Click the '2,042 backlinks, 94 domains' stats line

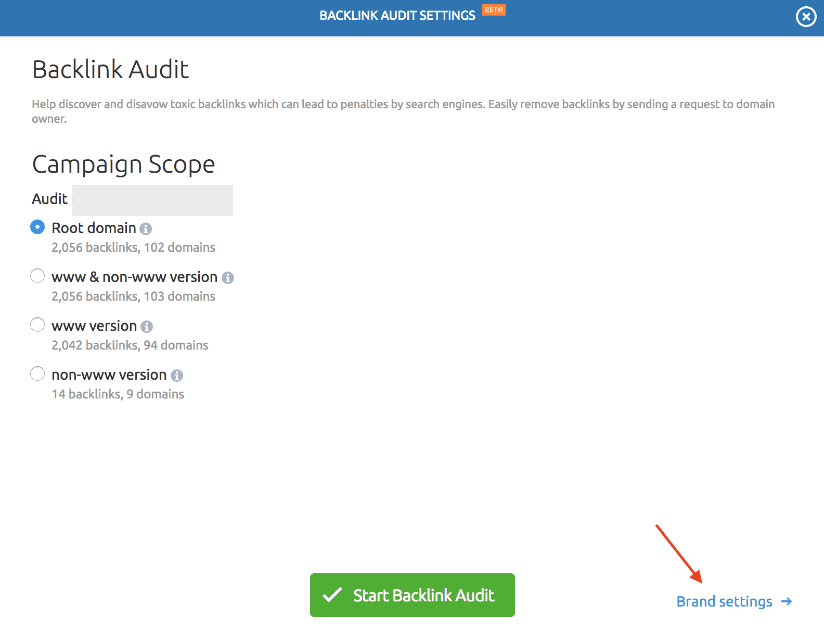130,345
